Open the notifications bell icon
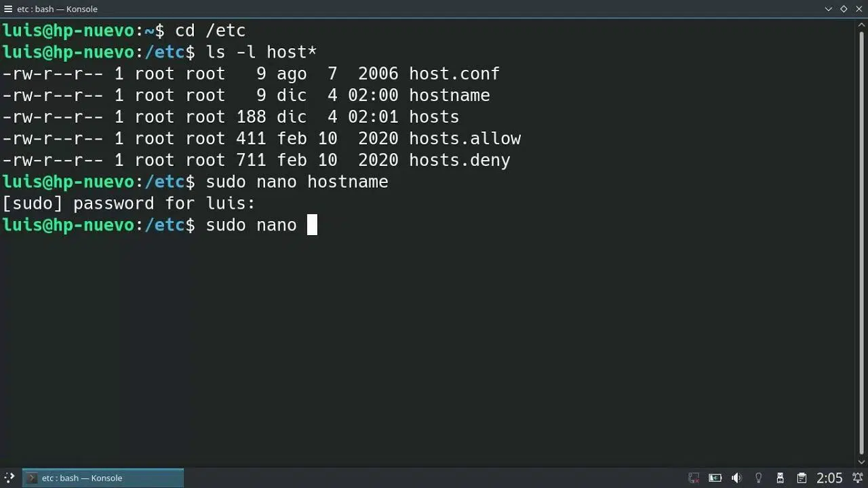This screenshot has width=868, height=488. (857, 478)
